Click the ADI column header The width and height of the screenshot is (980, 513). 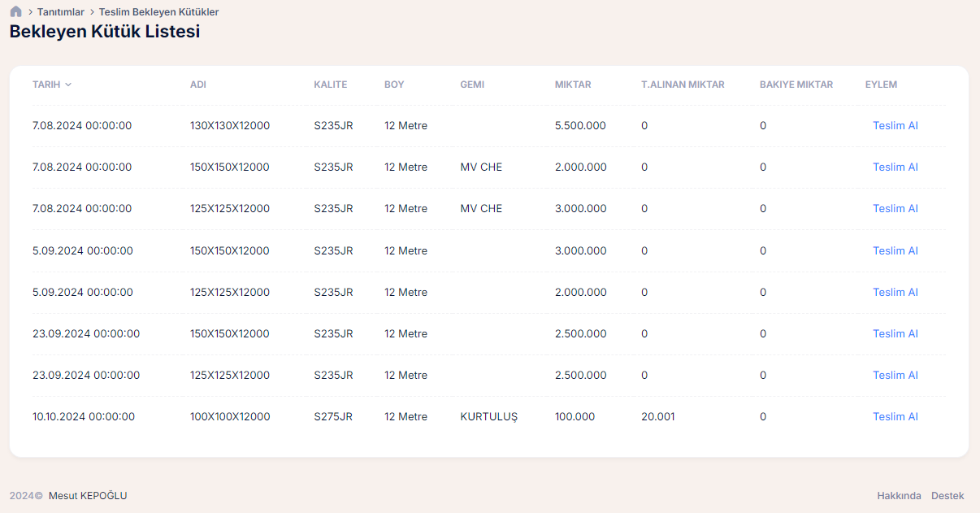[x=197, y=85]
